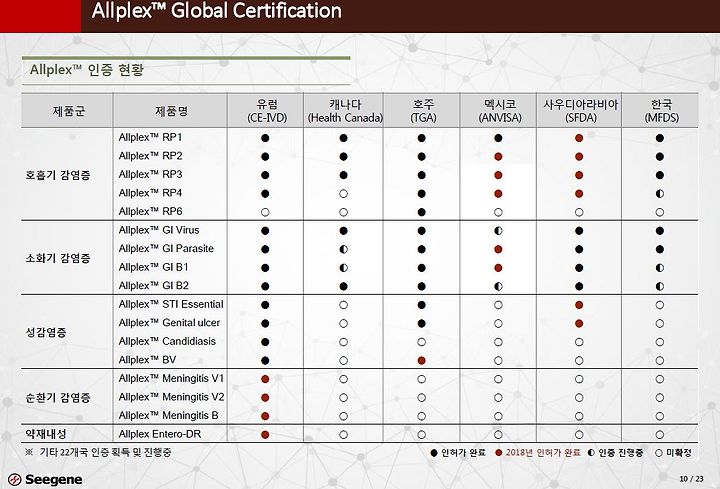Select the half-filled legend dot for 인증 진행중

591,453
